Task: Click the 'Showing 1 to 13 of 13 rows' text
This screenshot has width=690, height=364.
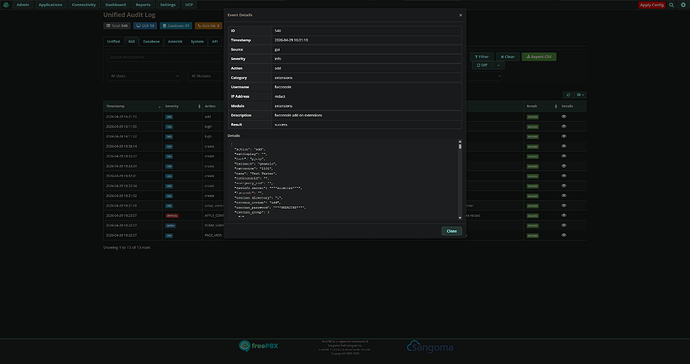Action: click(127, 248)
